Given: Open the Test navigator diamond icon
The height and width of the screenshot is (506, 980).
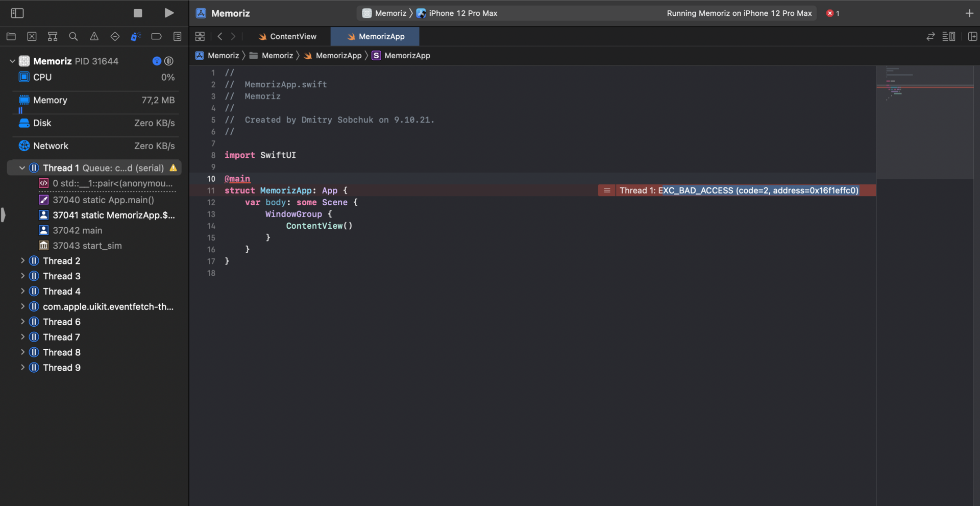Looking at the screenshot, I should pyautogui.click(x=115, y=36).
